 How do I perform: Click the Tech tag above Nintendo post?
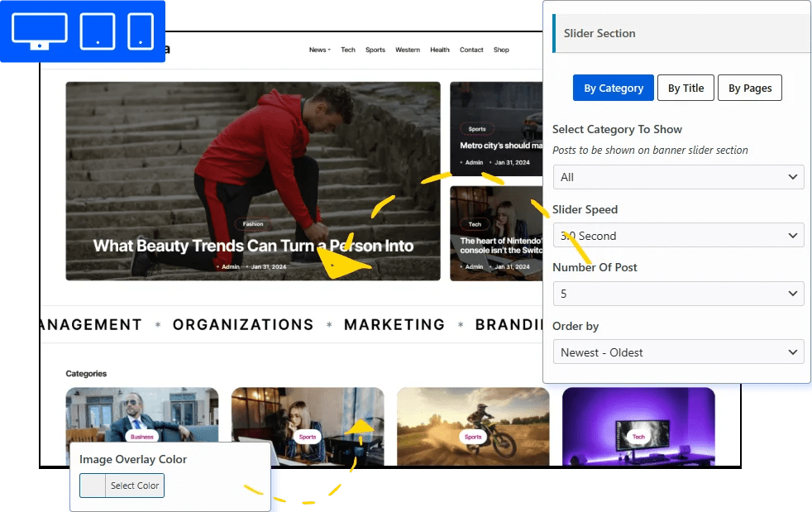click(x=475, y=224)
